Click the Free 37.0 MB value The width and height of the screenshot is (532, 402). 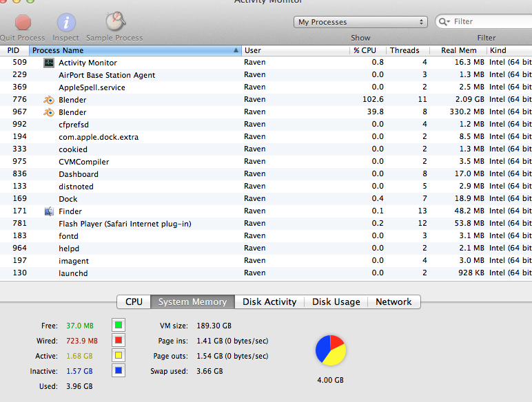click(80, 326)
